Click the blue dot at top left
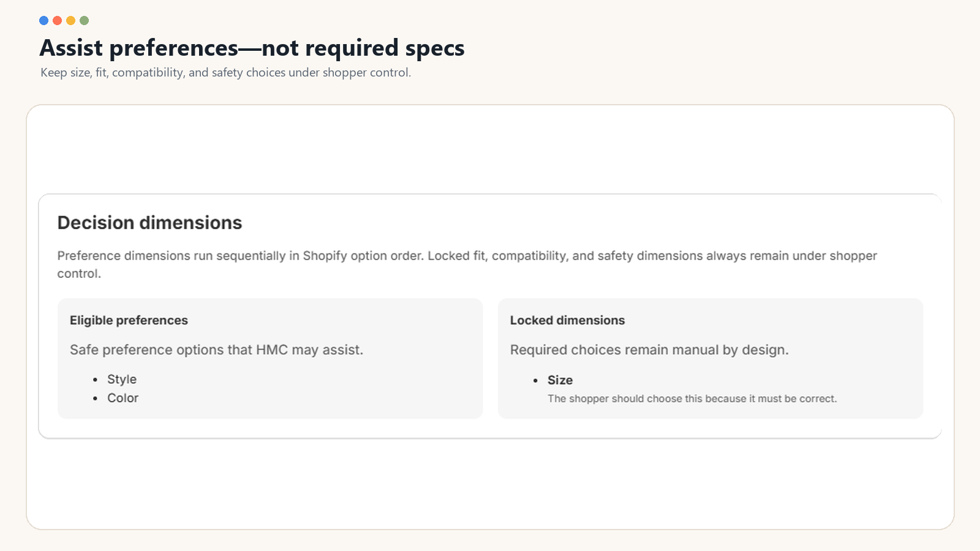980x551 pixels. (43, 20)
